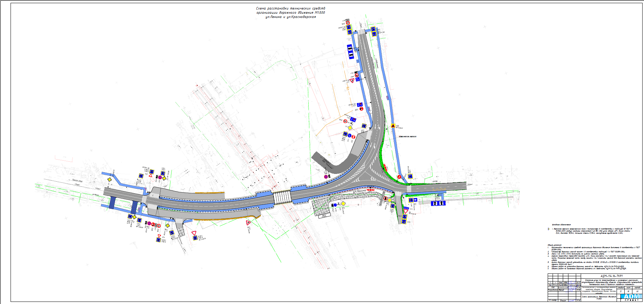Click the 'стадия' column header in title block

tap(621, 287)
